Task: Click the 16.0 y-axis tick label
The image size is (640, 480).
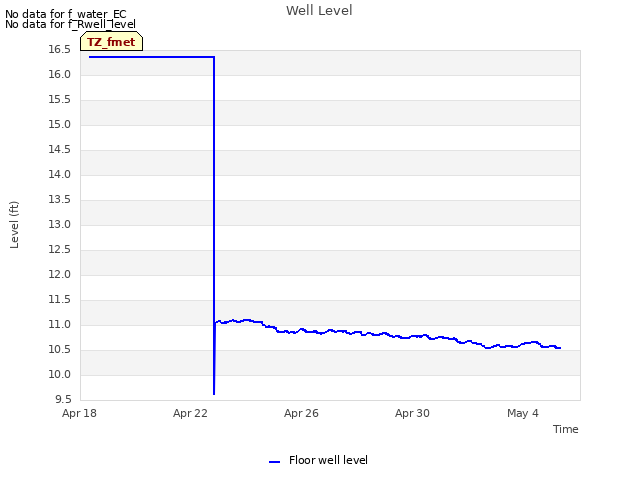Action: tap(60, 74)
